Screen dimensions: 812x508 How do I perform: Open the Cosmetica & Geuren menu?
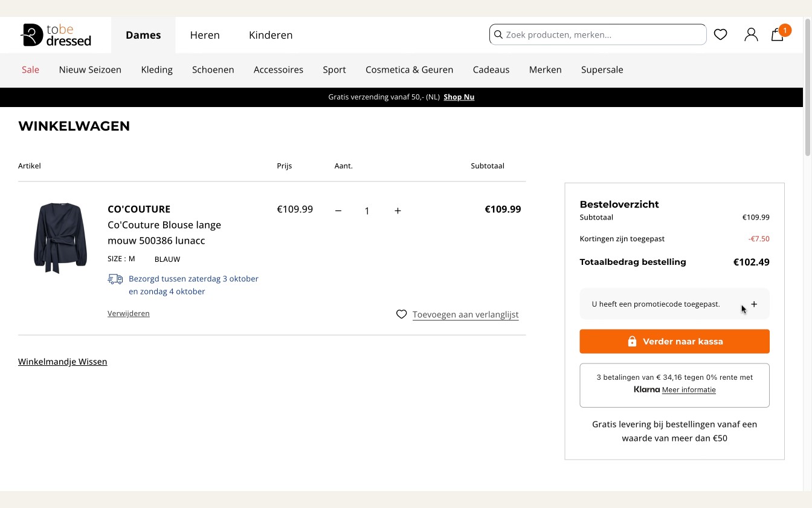tap(409, 70)
